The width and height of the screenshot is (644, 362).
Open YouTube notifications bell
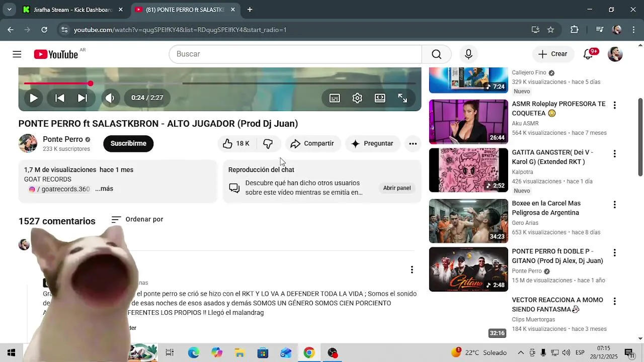pos(588,54)
